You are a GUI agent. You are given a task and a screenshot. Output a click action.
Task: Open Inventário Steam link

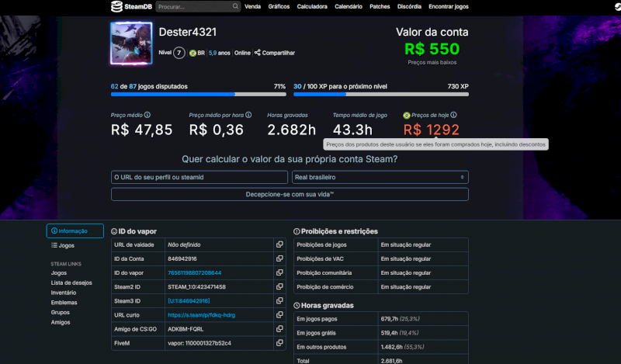coord(64,293)
